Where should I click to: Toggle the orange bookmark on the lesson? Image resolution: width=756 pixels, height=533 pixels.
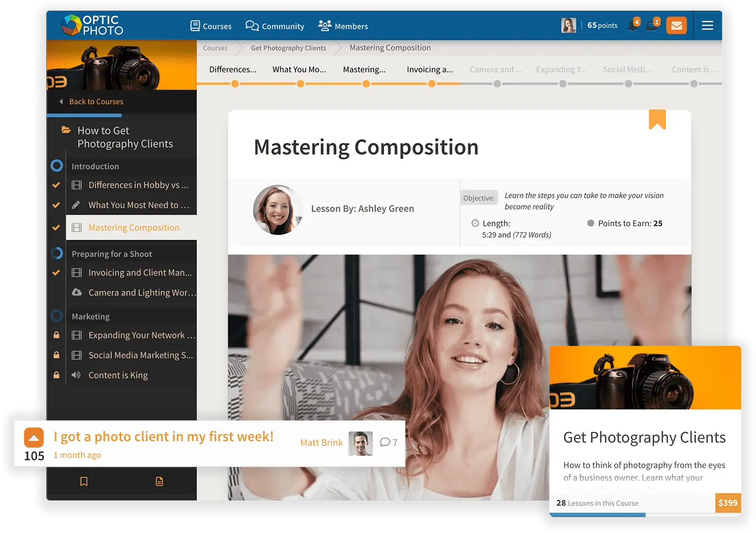coord(657,120)
